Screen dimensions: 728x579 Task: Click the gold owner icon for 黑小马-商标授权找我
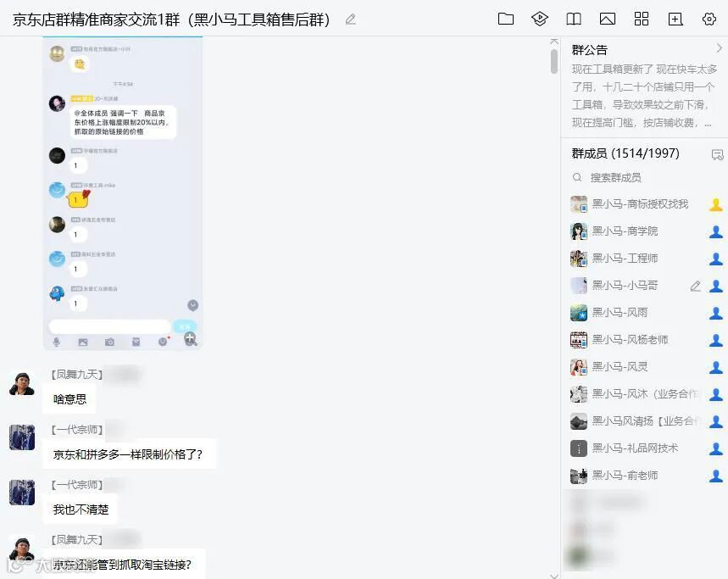(716, 204)
